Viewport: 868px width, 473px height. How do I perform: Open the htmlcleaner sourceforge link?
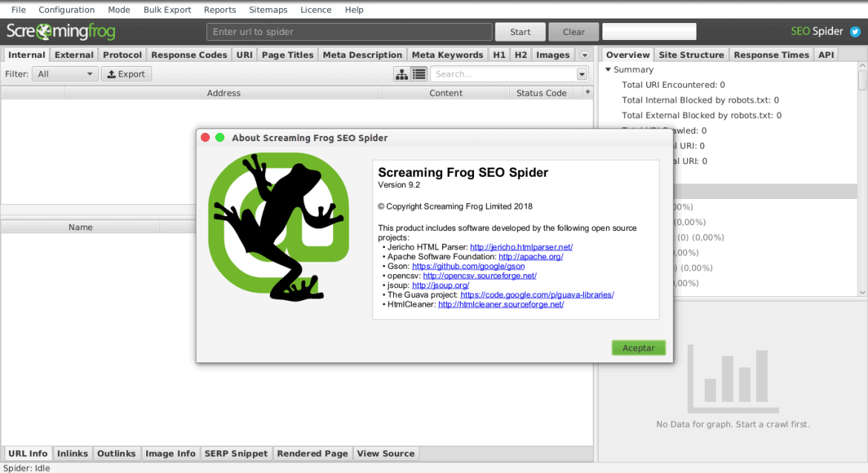(x=501, y=304)
